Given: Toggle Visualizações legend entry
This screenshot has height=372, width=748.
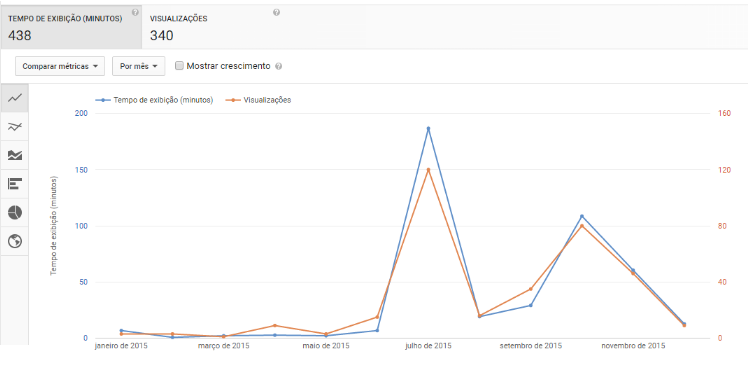Looking at the screenshot, I should pos(258,100).
